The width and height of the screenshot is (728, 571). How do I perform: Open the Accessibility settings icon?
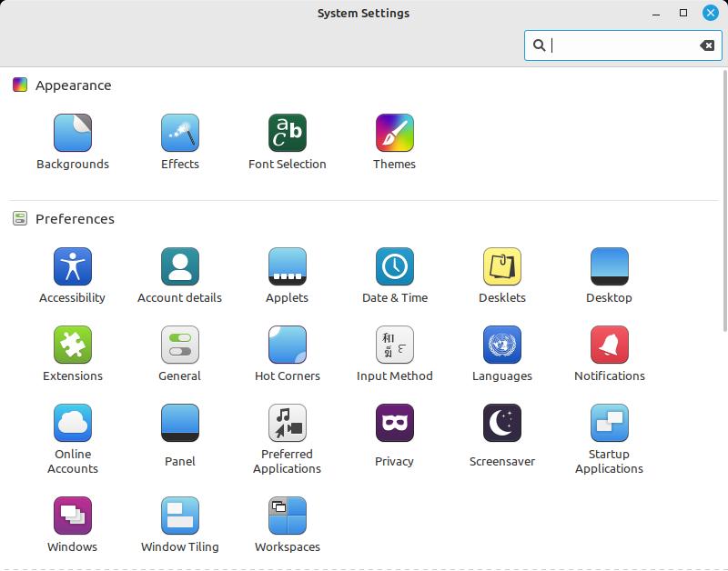[x=73, y=266]
